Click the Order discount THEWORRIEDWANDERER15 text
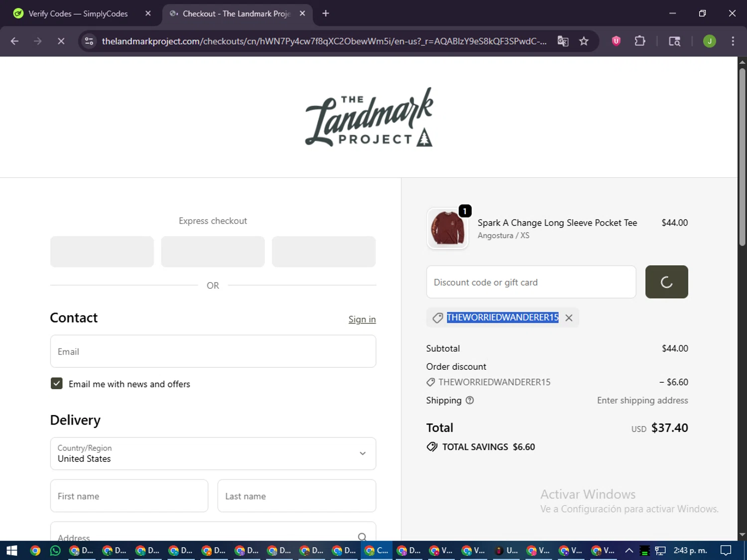Image resolution: width=747 pixels, height=560 pixels. (x=495, y=382)
